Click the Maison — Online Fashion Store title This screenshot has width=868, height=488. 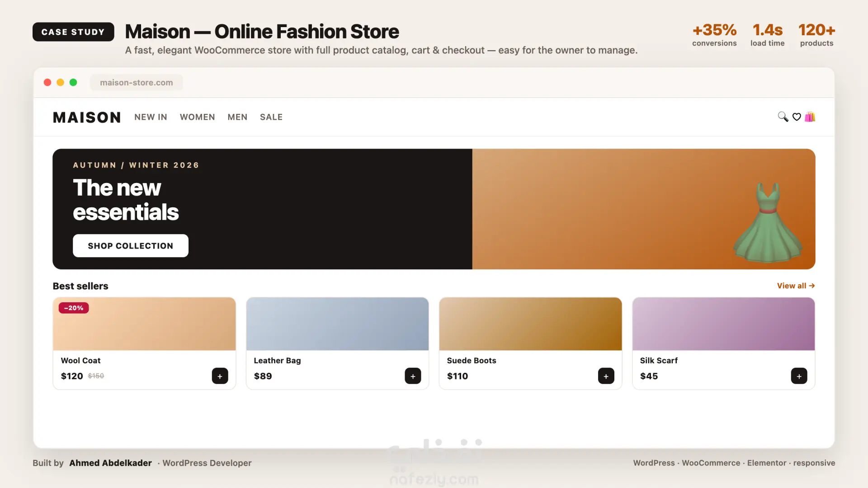coord(262,32)
